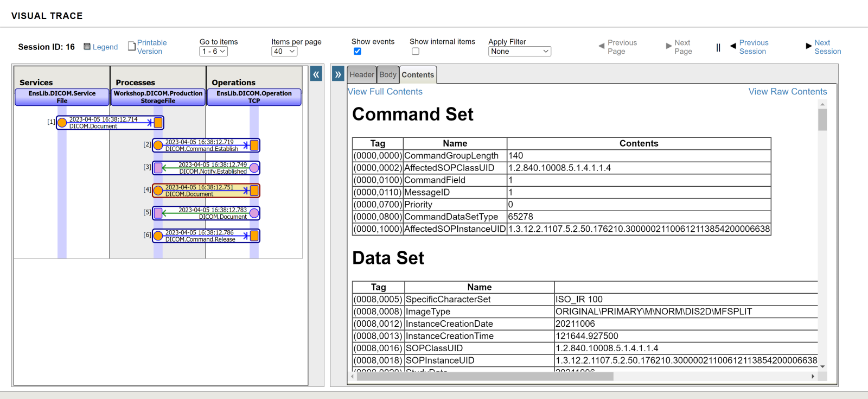Click the purple square of message 3
The width and height of the screenshot is (868, 399).
158,168
